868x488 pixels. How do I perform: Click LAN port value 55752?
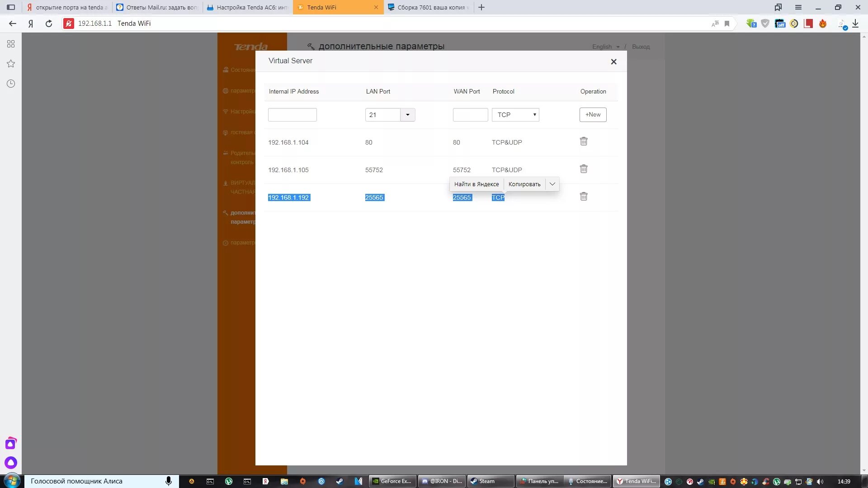point(374,170)
